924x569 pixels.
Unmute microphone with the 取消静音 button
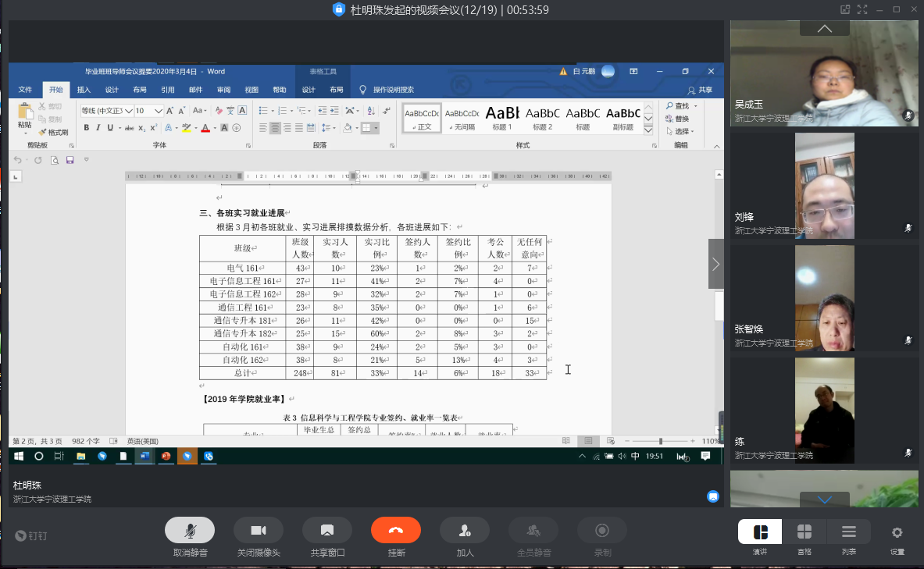pyautogui.click(x=190, y=531)
